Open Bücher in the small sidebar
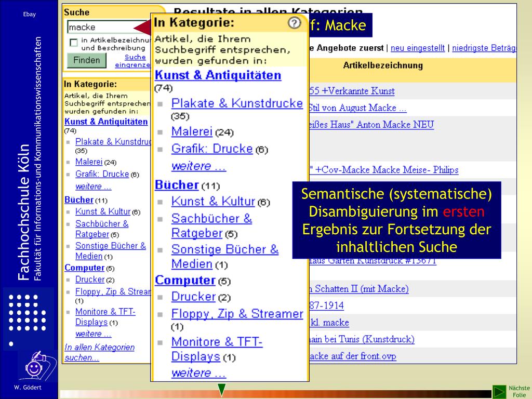The image size is (532, 399). pyautogui.click(x=79, y=200)
